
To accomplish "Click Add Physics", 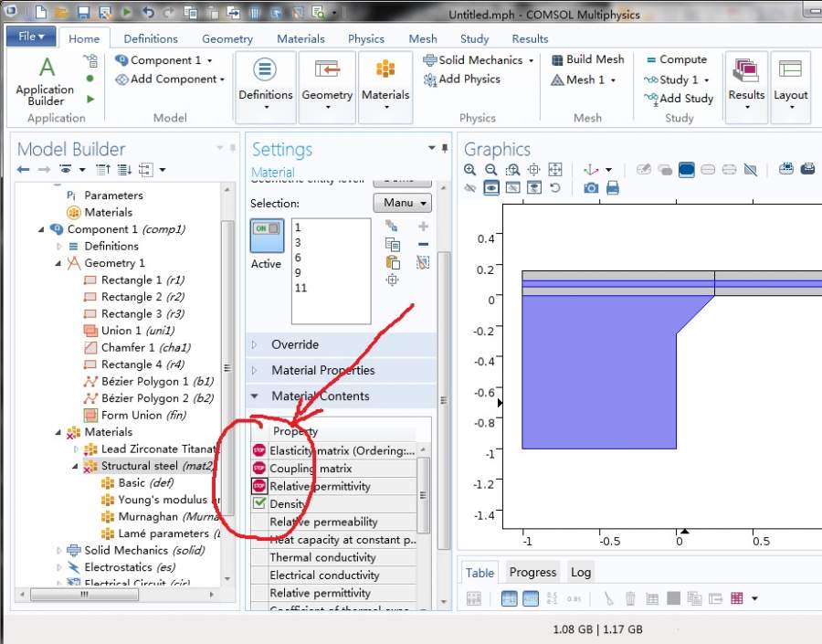I will [x=462, y=79].
